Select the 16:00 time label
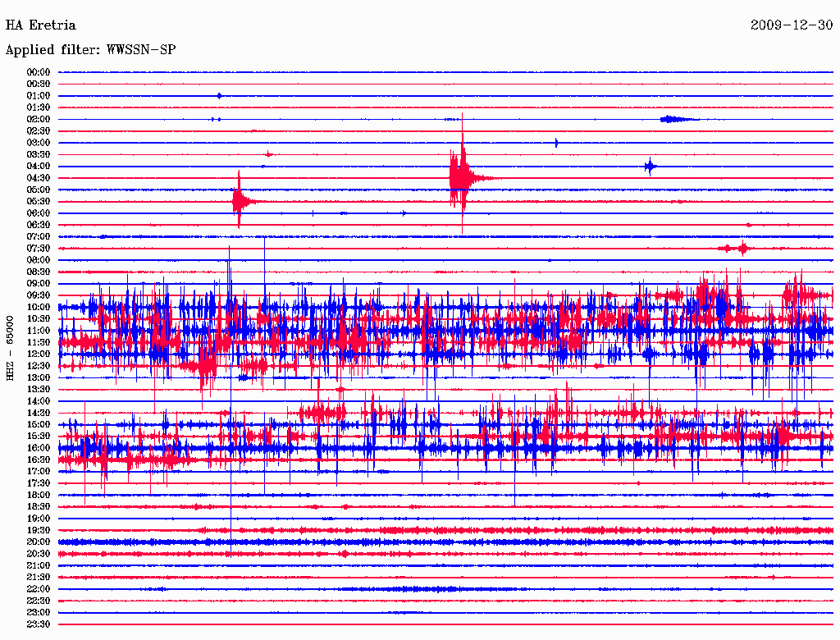This screenshot has width=840, height=640. tap(38, 448)
